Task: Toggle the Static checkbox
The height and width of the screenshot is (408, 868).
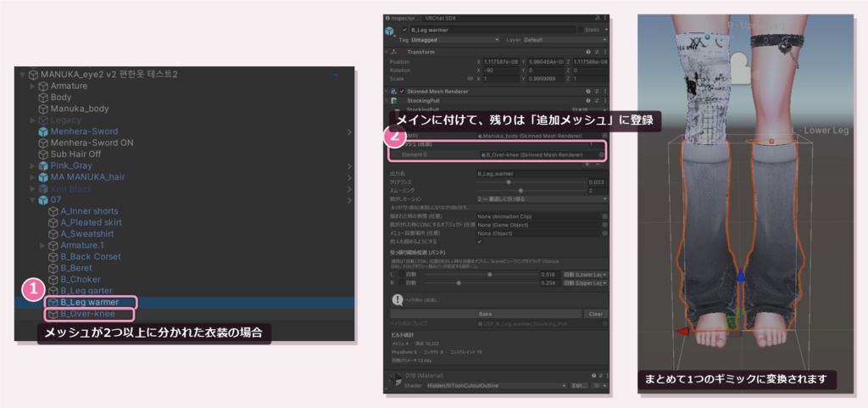Action: [x=580, y=30]
